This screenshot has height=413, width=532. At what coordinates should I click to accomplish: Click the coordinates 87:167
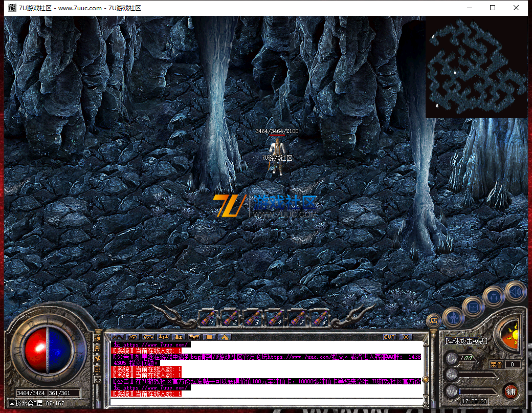pyautogui.click(x=55, y=403)
